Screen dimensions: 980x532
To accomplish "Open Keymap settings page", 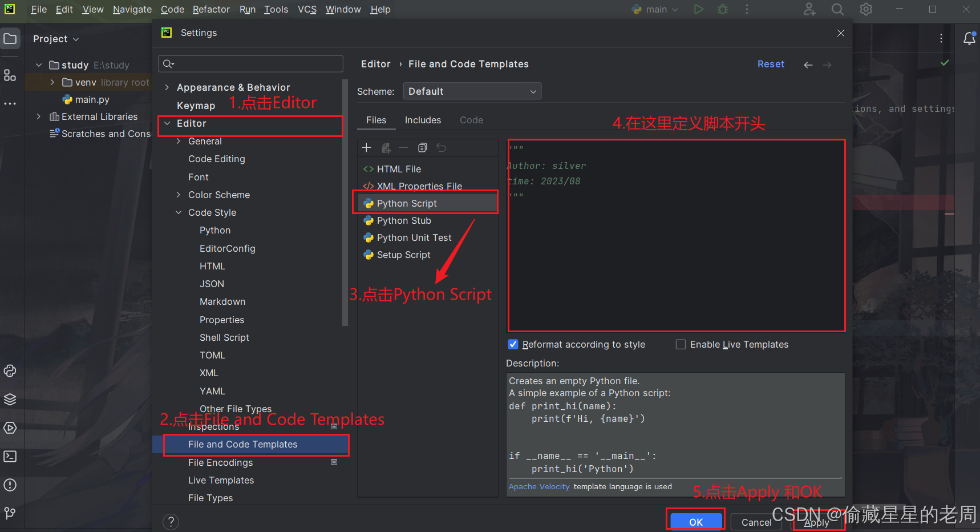I will click(x=196, y=106).
